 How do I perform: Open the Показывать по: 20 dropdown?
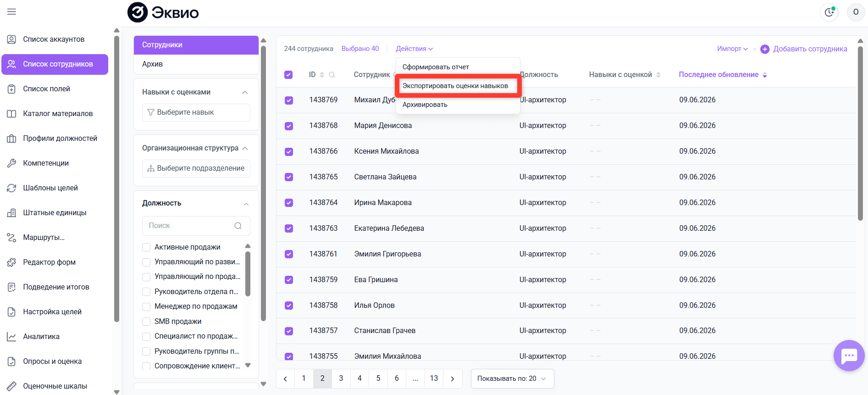512,378
